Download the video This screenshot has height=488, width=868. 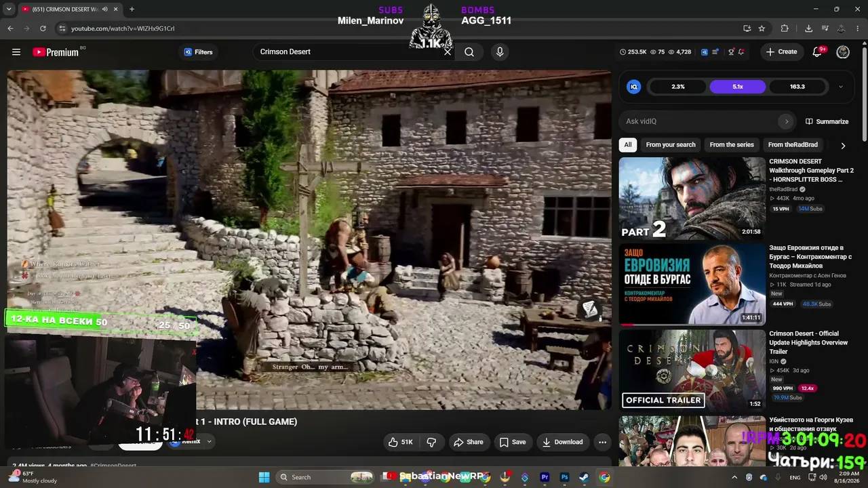click(x=562, y=442)
